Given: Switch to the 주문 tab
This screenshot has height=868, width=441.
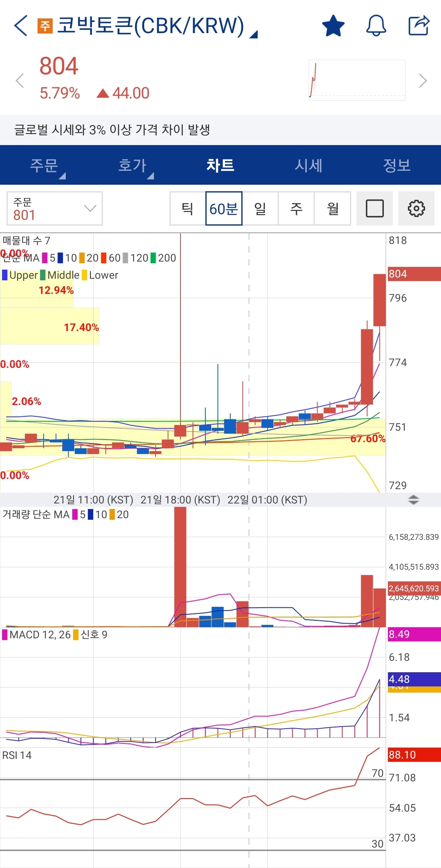Looking at the screenshot, I should pyautogui.click(x=44, y=166).
